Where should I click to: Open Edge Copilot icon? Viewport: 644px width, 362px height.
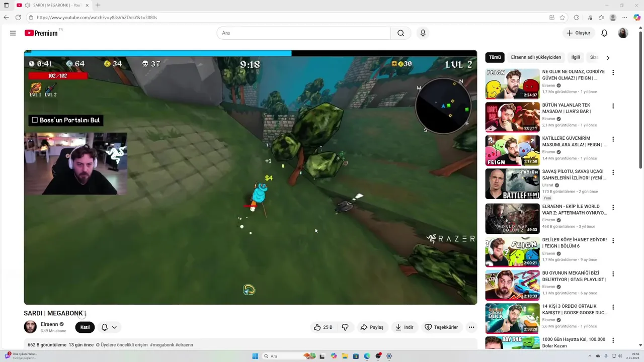637,17
